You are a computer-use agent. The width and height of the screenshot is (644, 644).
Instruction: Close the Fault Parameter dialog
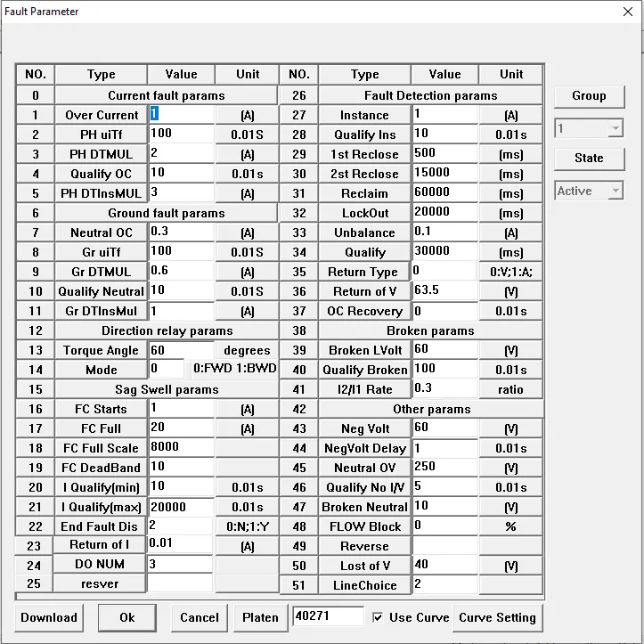click(628, 12)
